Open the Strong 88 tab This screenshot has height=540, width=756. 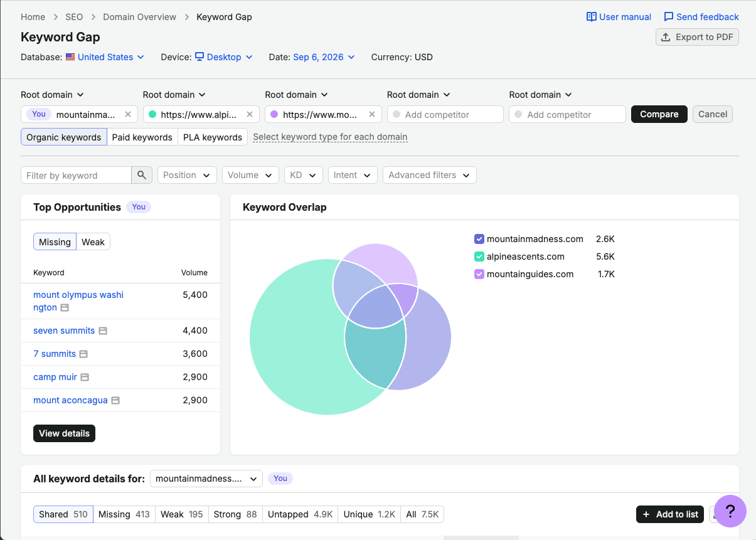(x=235, y=514)
